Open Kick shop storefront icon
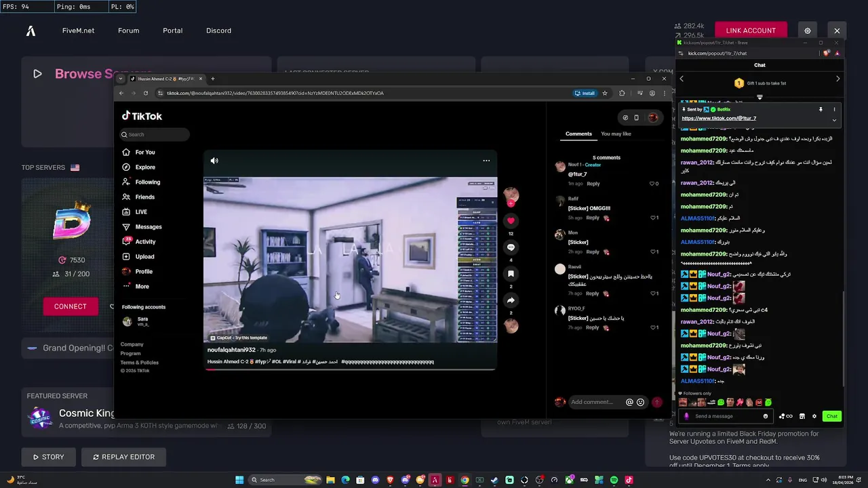This screenshot has width=868, height=488. tap(802, 416)
